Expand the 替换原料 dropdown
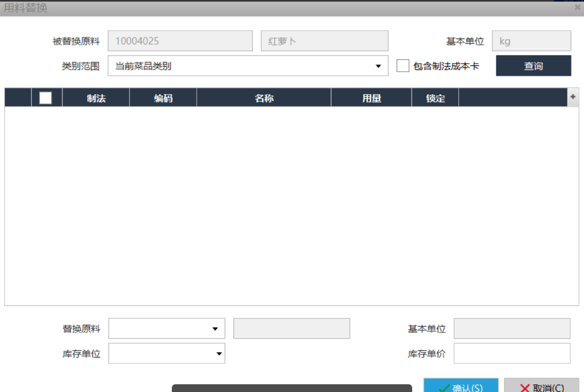584x392 pixels. tap(215, 329)
